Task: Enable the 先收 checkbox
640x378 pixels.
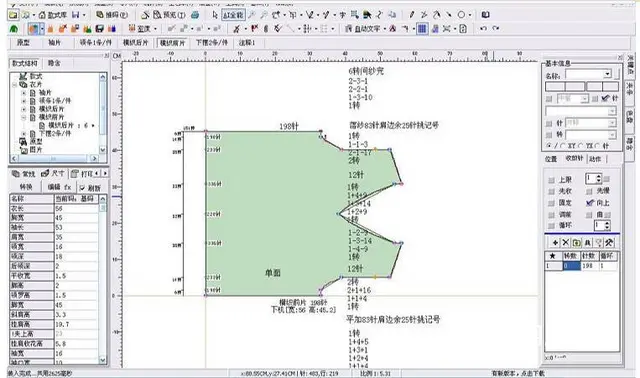Action: click(x=551, y=191)
